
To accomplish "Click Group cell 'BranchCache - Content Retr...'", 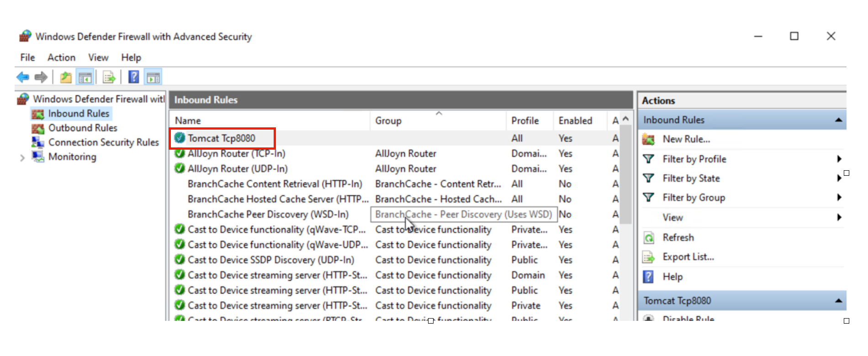I will tap(438, 184).
